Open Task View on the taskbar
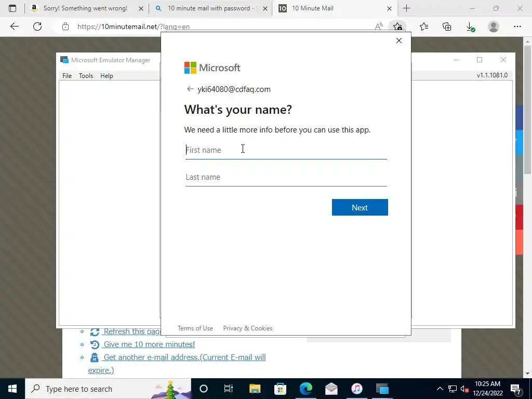Screen dimensions: 532x399 [x=229, y=389]
